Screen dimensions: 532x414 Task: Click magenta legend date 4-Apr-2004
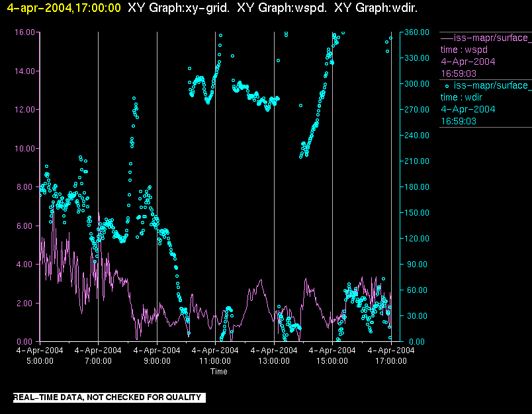[468, 62]
